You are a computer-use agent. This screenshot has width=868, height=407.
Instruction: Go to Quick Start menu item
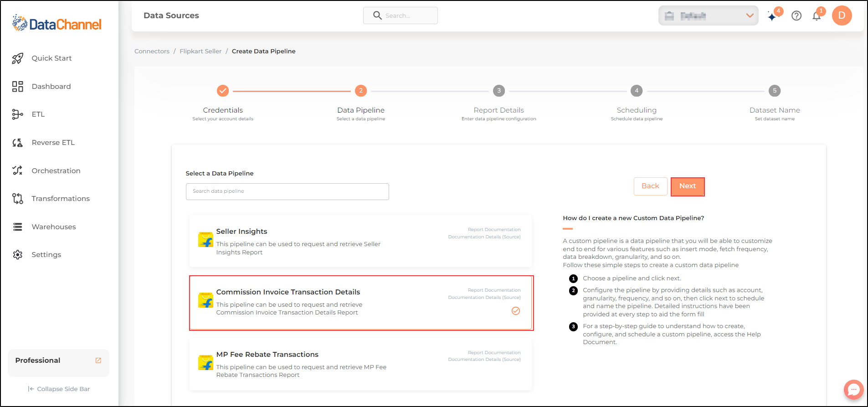[x=51, y=58]
